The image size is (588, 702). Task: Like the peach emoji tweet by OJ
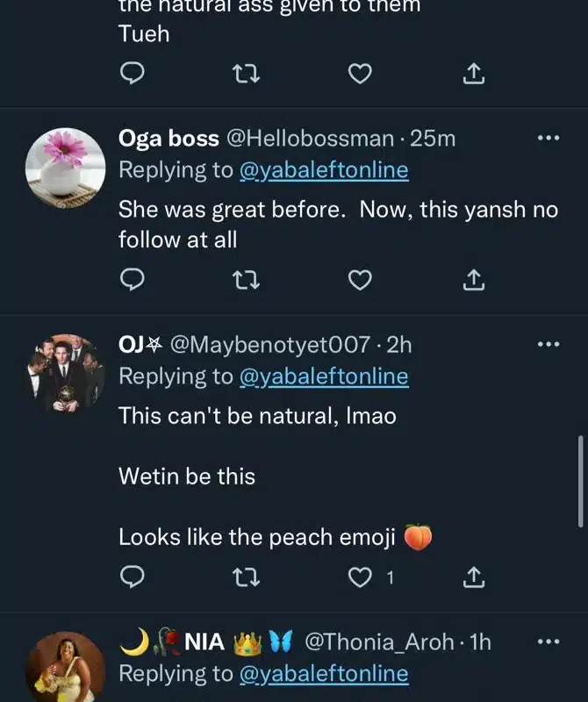click(360, 577)
